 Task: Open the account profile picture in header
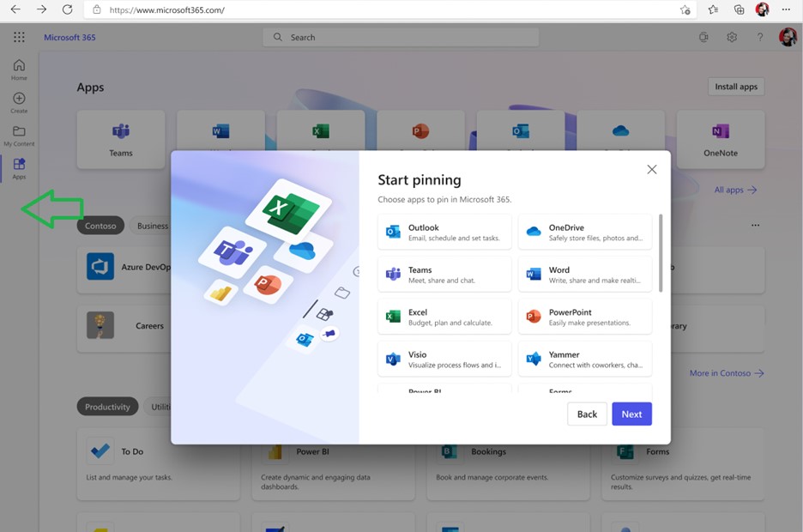coord(788,37)
